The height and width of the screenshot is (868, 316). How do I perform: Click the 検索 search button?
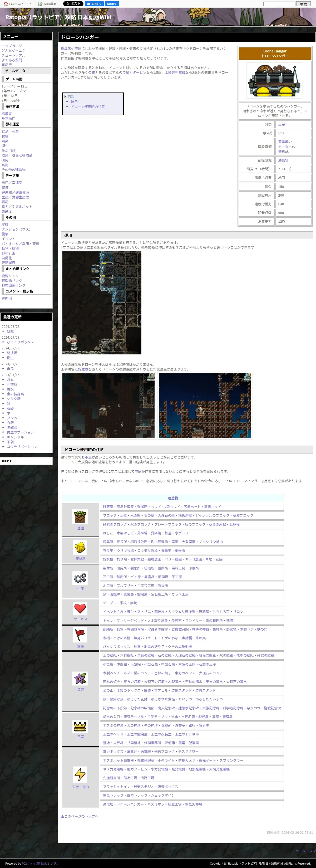tap(303, 4)
